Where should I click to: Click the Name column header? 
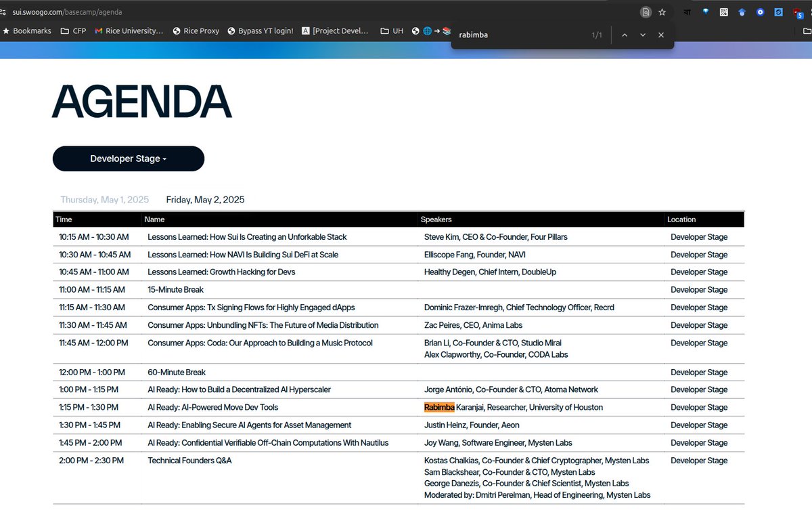point(154,219)
